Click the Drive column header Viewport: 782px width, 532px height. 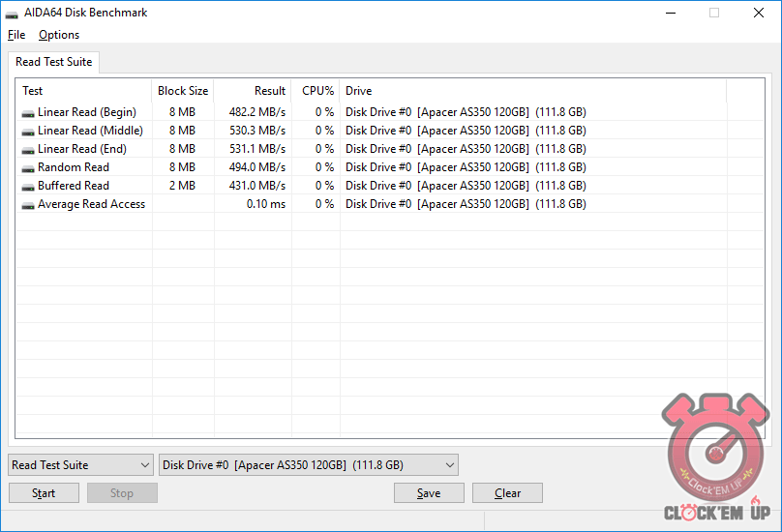[x=532, y=91]
